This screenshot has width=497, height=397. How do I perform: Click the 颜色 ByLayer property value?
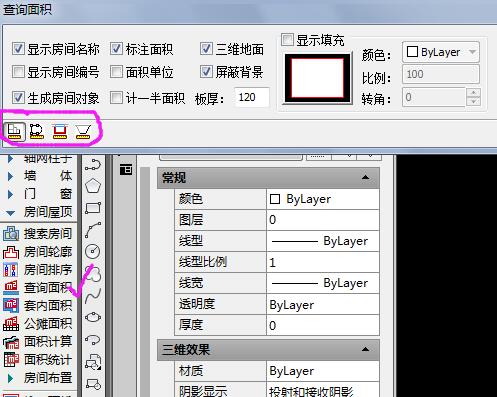323,199
